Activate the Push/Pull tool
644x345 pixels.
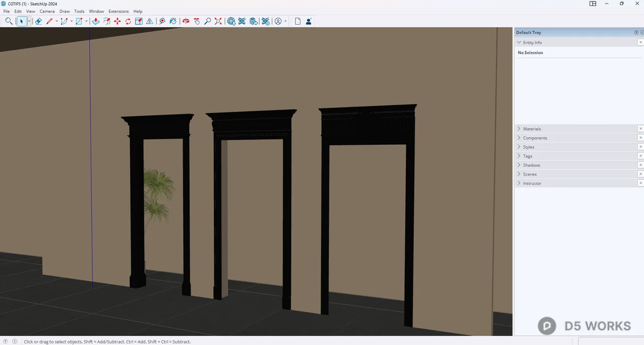[x=96, y=21]
